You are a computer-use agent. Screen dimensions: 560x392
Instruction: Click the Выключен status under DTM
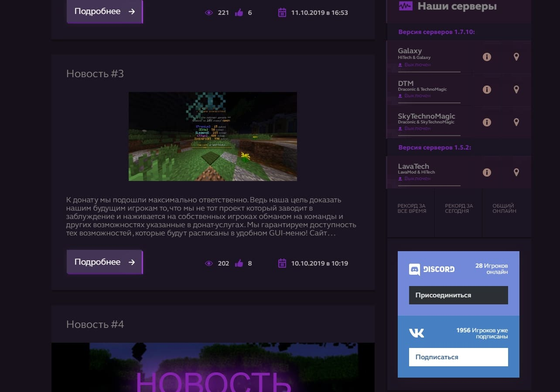coord(417,95)
